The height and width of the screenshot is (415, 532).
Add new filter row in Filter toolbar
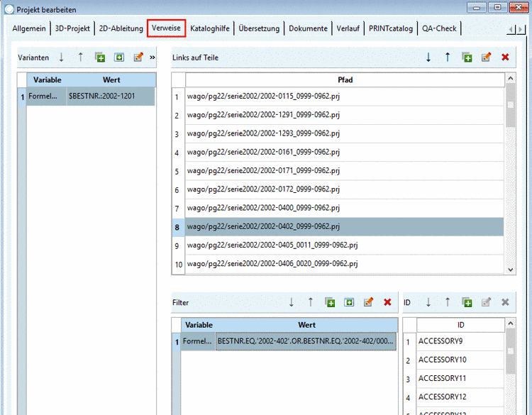tap(330, 302)
